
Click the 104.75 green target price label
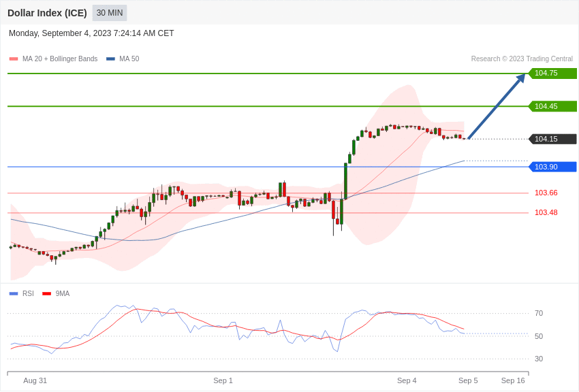coord(552,73)
